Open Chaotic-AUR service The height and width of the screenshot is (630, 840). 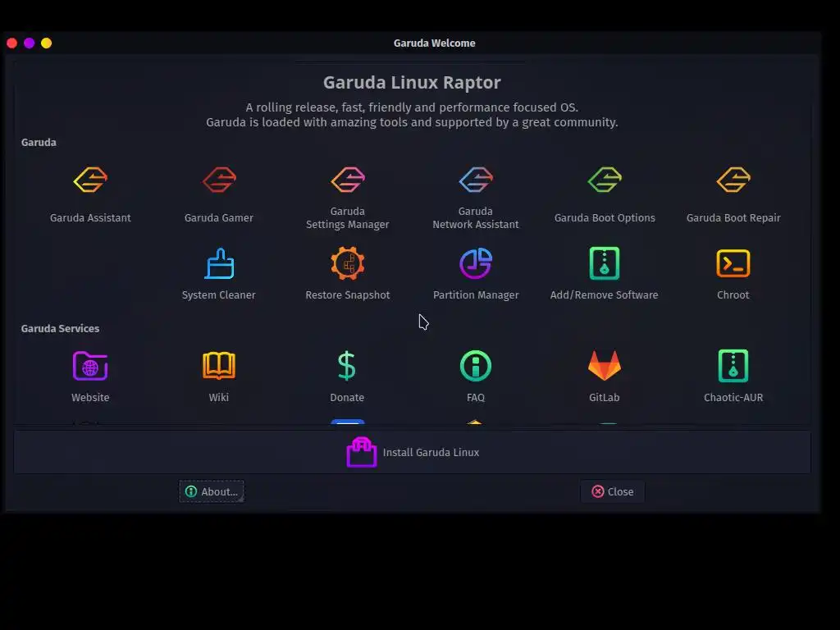pyautogui.click(x=733, y=366)
